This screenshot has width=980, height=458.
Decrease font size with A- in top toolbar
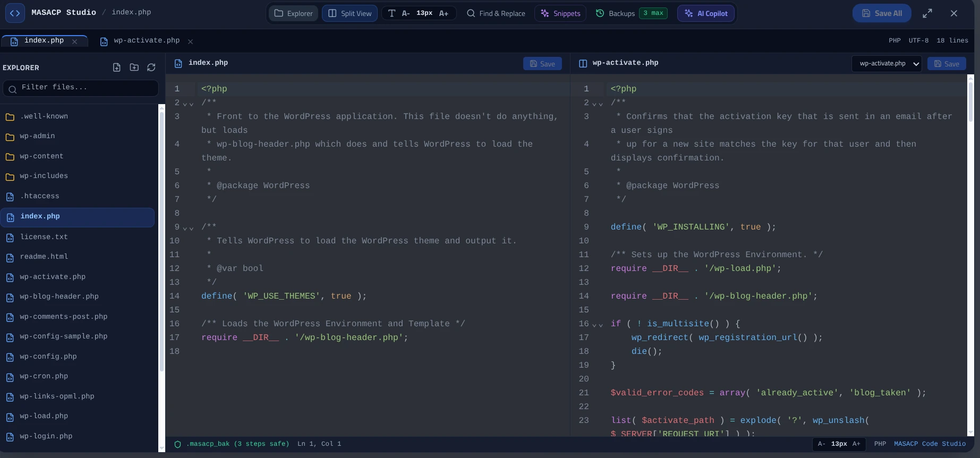406,13
